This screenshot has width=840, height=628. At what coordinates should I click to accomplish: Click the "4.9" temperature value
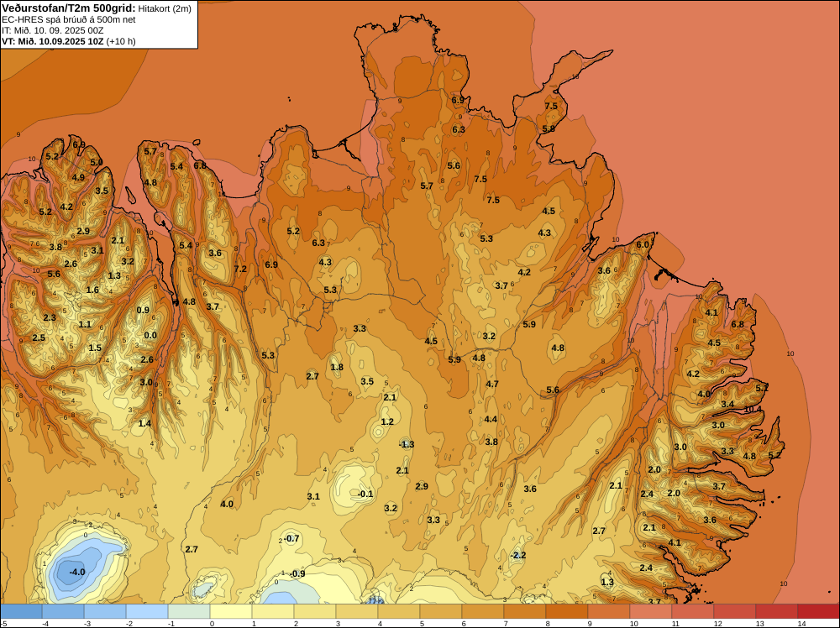(x=78, y=178)
